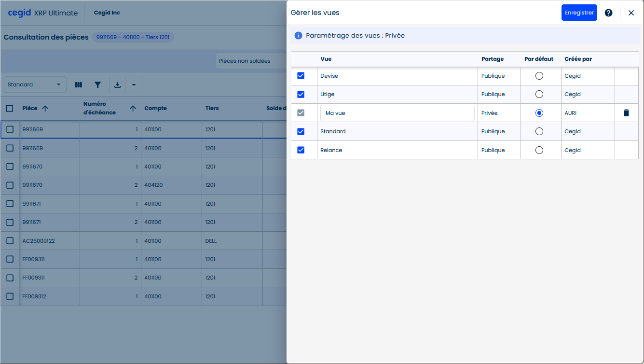Click the Ma vue name input field

(397, 113)
